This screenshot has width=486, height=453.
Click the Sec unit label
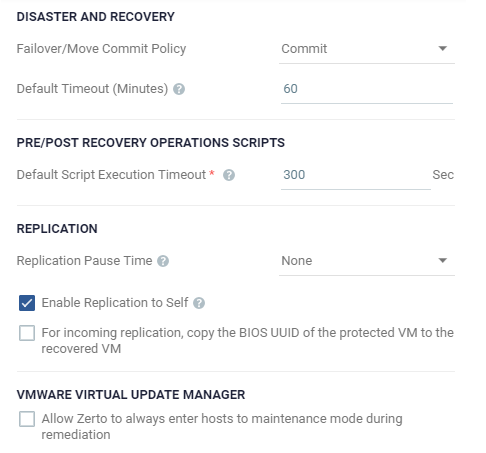coord(443,175)
